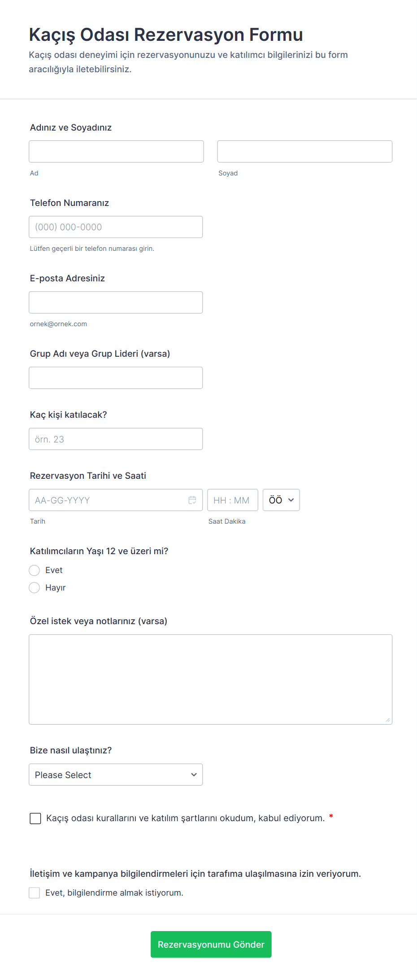Check the escape room rules acceptance checkbox
Viewport: 417px width, 980px height.
coord(35,818)
